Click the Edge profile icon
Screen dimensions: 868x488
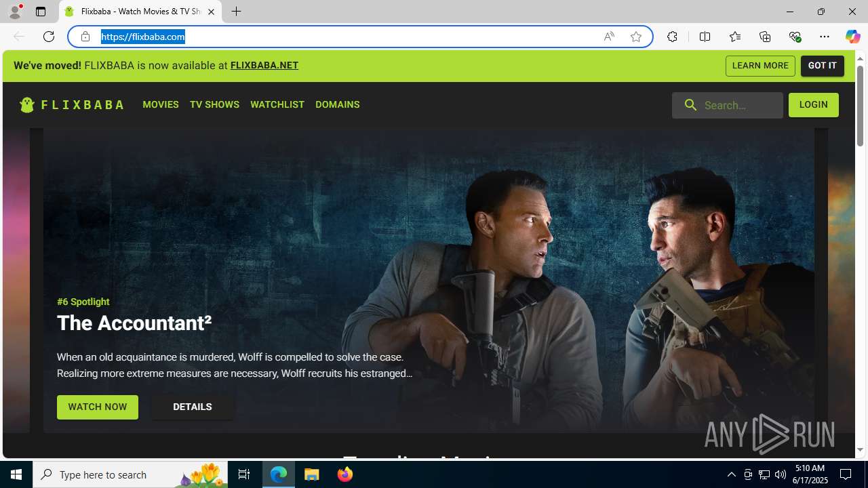coord(15,12)
